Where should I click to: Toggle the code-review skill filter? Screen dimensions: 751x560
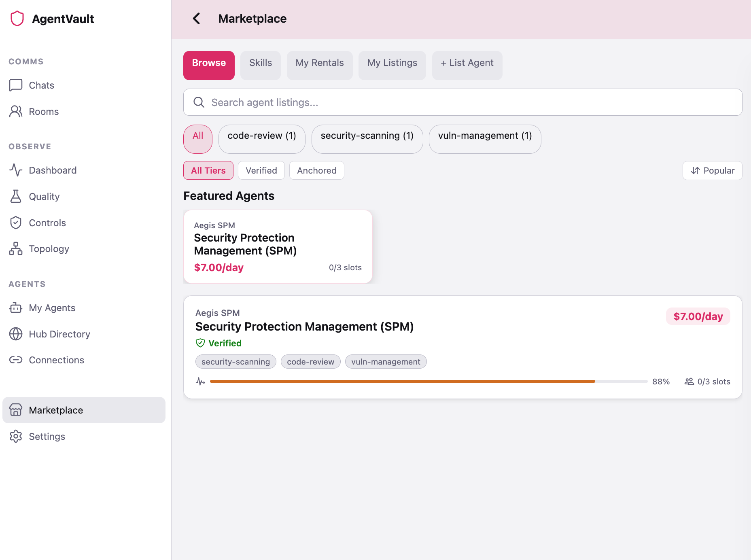coord(262,139)
